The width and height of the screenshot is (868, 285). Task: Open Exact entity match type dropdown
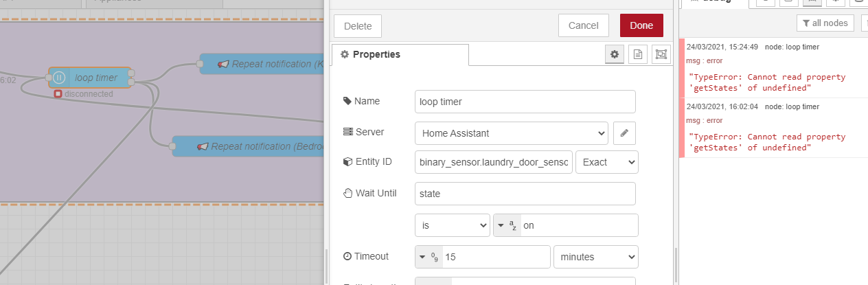pyautogui.click(x=606, y=162)
